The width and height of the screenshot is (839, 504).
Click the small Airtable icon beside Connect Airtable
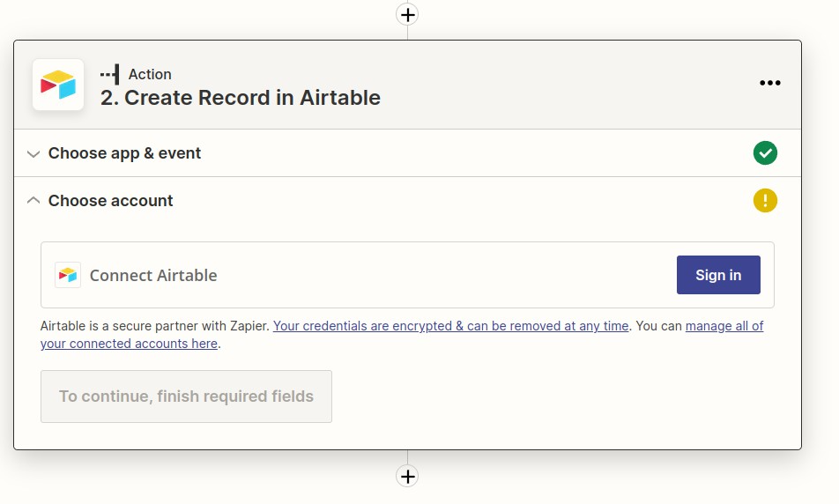pos(68,275)
